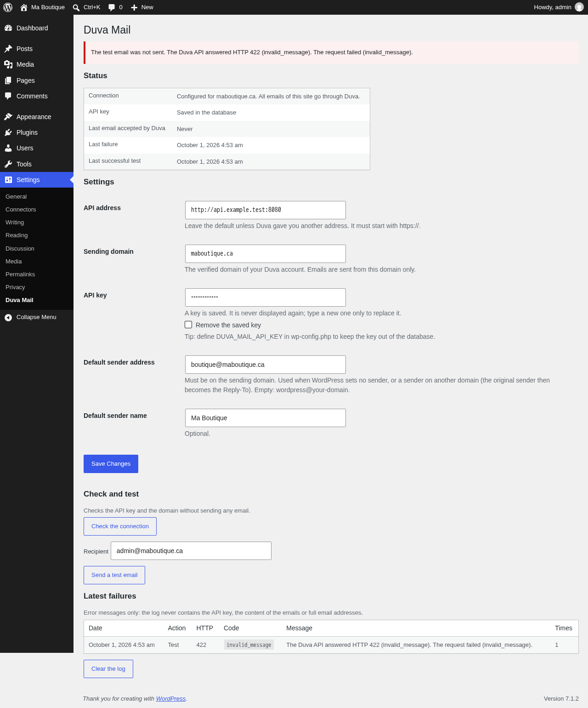The width and height of the screenshot is (588, 708).
Task: Focus the API address input field
Action: (x=266, y=210)
